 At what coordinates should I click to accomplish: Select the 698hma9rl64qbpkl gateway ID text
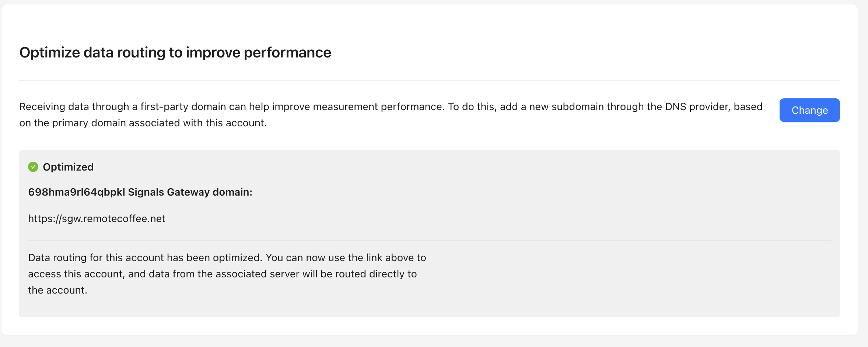click(x=77, y=192)
